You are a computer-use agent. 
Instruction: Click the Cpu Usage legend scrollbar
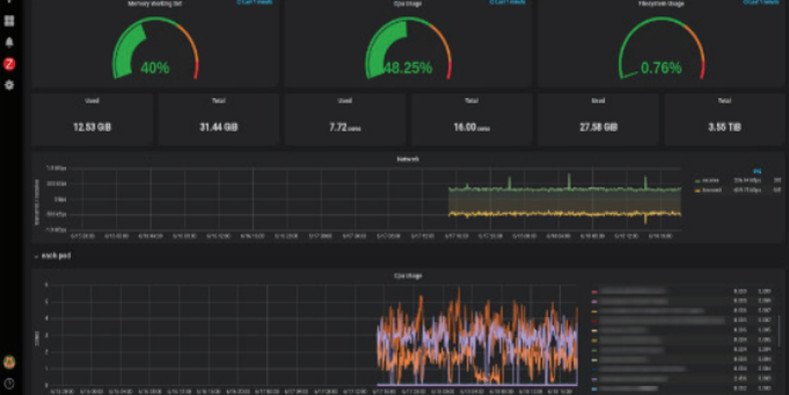[779, 331]
